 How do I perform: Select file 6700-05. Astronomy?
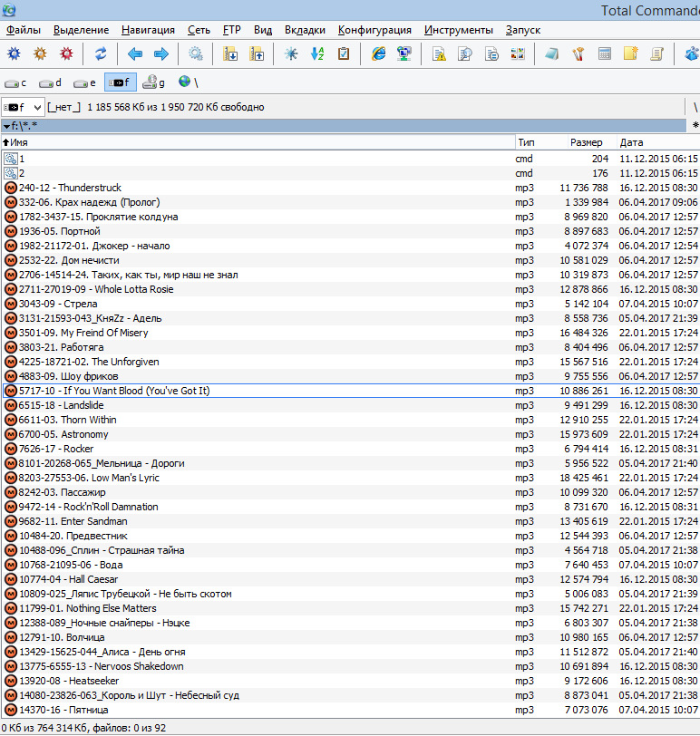pos(350,434)
